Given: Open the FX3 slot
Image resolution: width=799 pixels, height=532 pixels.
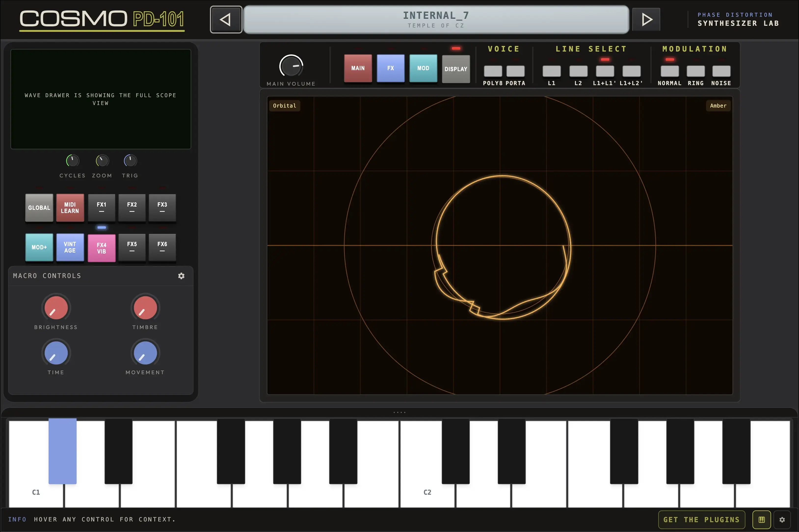Looking at the screenshot, I should 162,208.
